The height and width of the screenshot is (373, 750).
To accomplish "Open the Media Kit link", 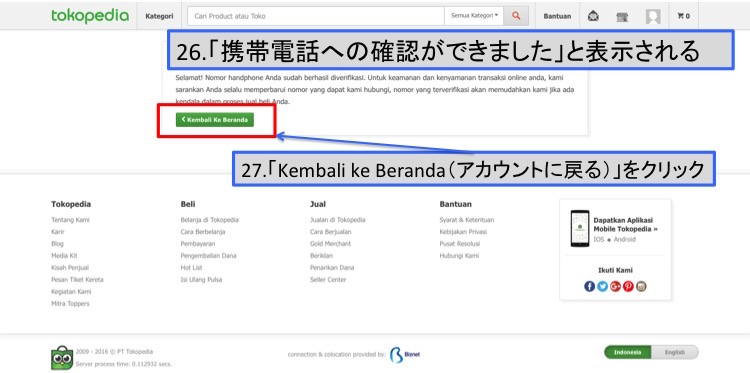I will tap(64, 256).
